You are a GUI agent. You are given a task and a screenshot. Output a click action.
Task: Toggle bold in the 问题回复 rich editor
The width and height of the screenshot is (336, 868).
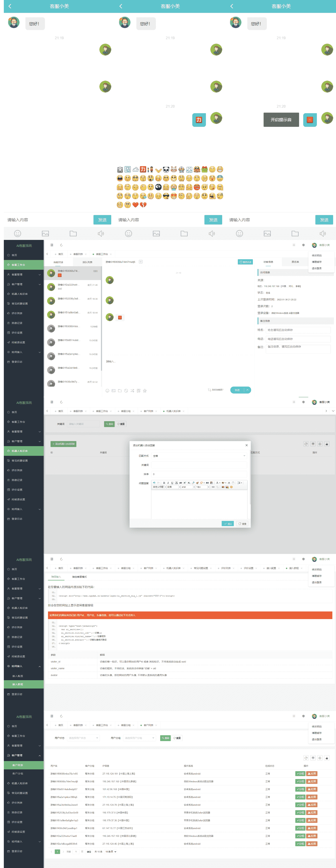pyautogui.click(x=164, y=483)
